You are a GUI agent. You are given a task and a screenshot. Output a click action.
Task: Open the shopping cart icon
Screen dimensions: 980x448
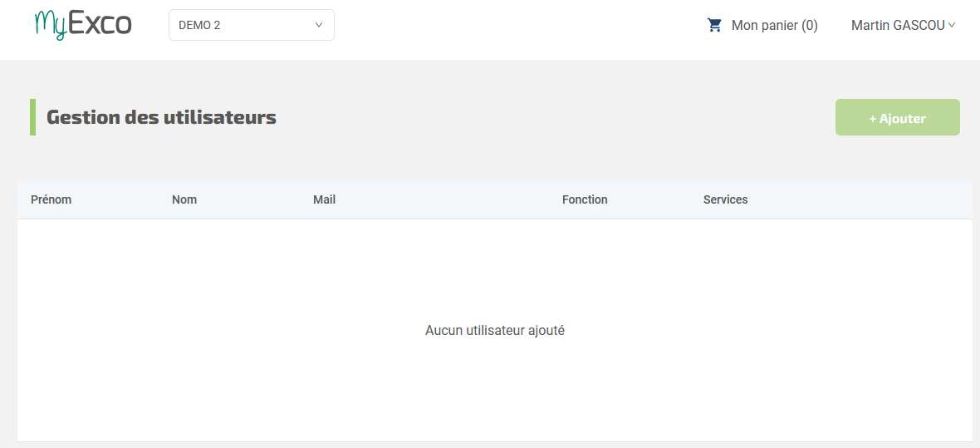714,25
